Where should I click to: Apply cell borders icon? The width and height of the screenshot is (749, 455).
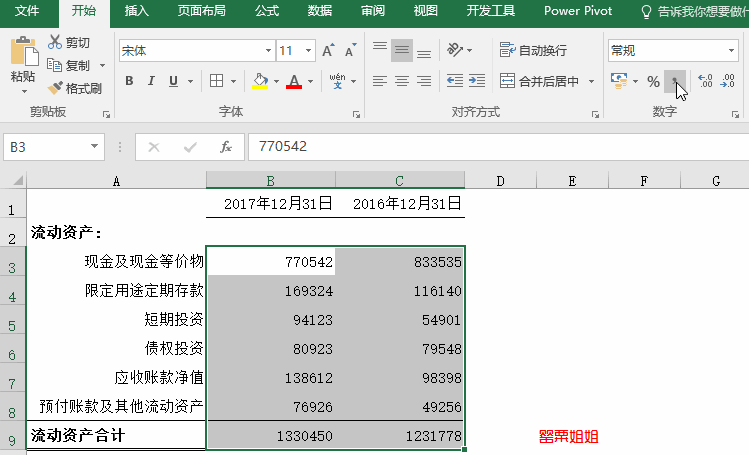coord(216,81)
